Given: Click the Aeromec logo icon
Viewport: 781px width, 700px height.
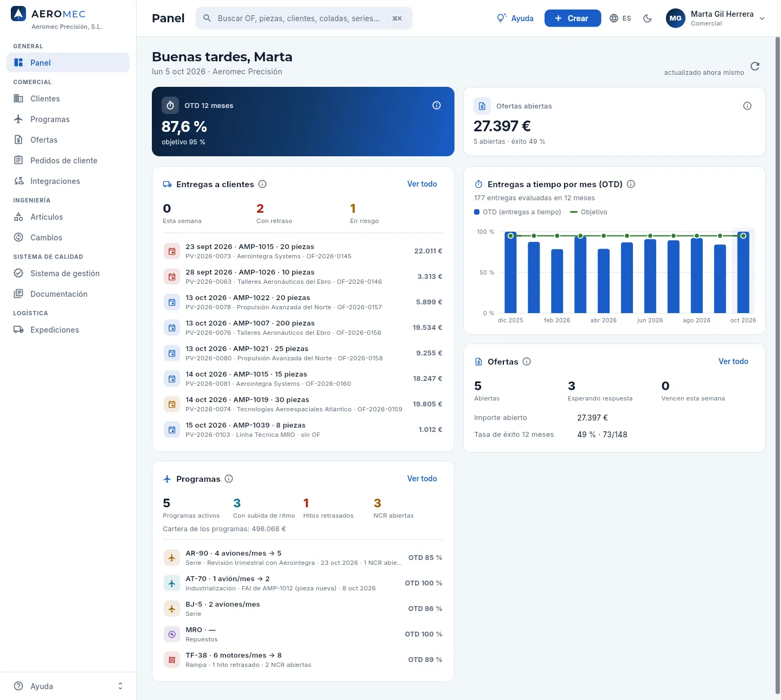Looking at the screenshot, I should click(x=18, y=14).
